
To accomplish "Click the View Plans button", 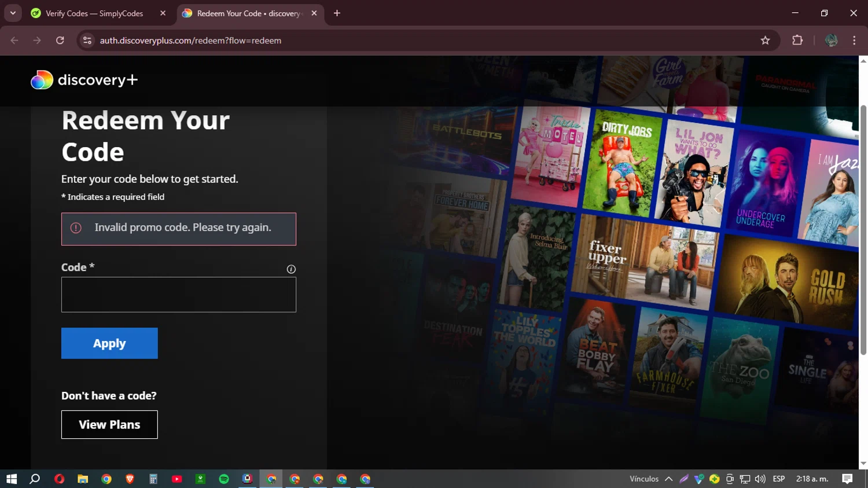I will 109,424.
